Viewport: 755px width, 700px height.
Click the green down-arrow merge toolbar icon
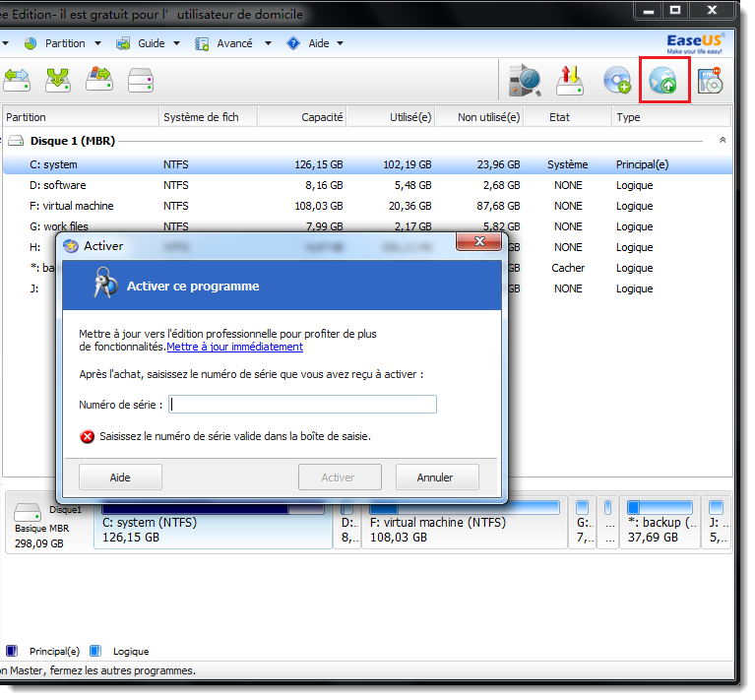(x=58, y=80)
